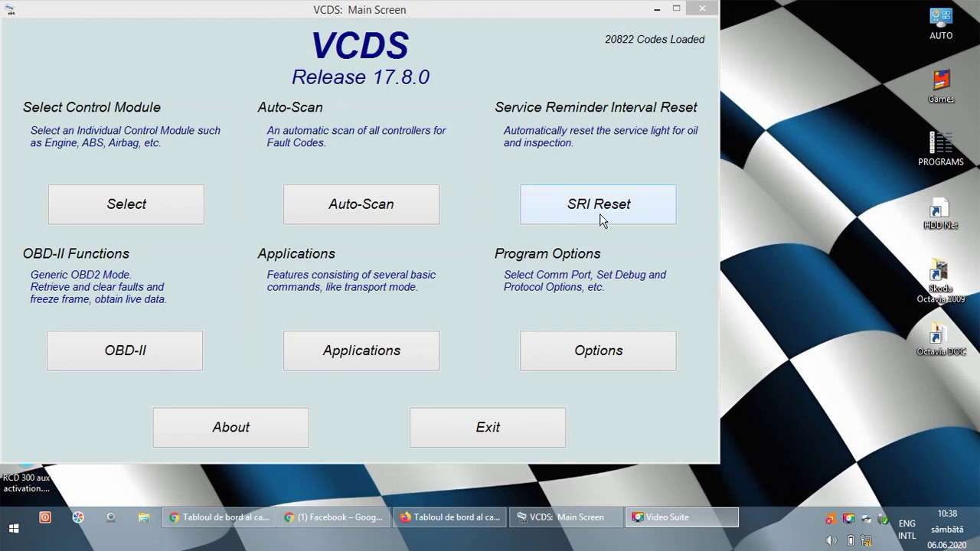Viewport: 980px width, 551px height.
Task: Click the battery tray icon
Action: 850,540
